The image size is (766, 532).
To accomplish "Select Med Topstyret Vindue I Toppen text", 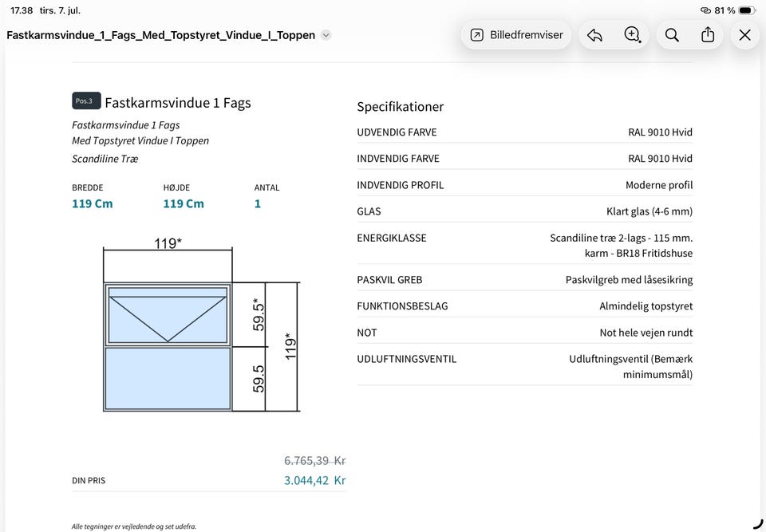I will [x=140, y=140].
